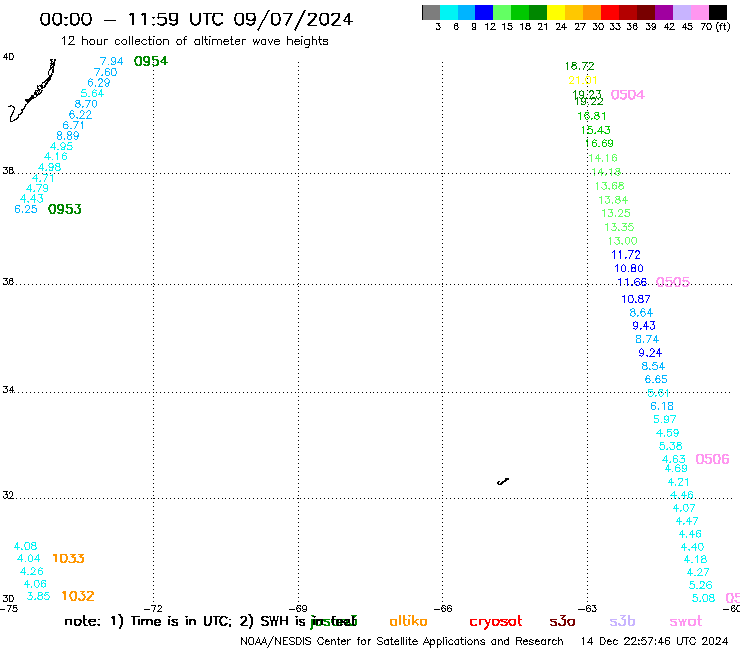Image resolution: width=740 pixels, height=650 pixels.
Task: Click the title date range '00:00 – 11:59 UTC 09/07/2024'
Action: (x=196, y=19)
